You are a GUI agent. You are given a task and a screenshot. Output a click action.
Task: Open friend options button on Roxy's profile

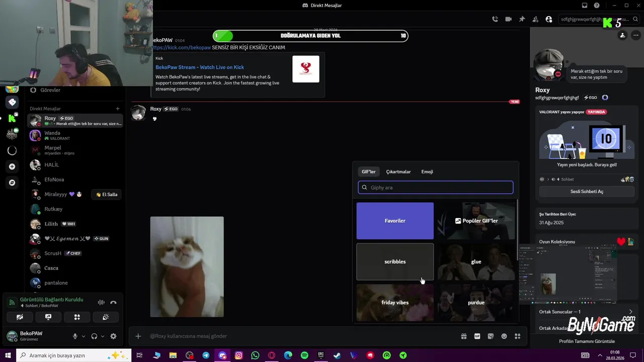(x=622, y=35)
